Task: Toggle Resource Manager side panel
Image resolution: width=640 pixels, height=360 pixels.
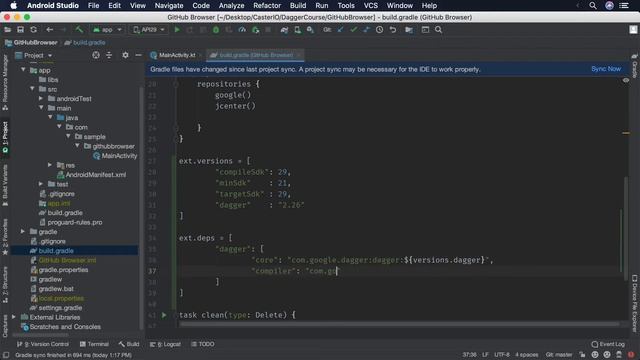Action: pos(5,83)
